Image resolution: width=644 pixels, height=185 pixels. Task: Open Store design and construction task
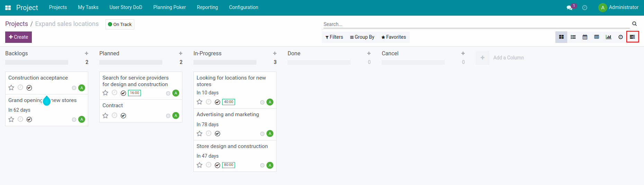(235, 156)
